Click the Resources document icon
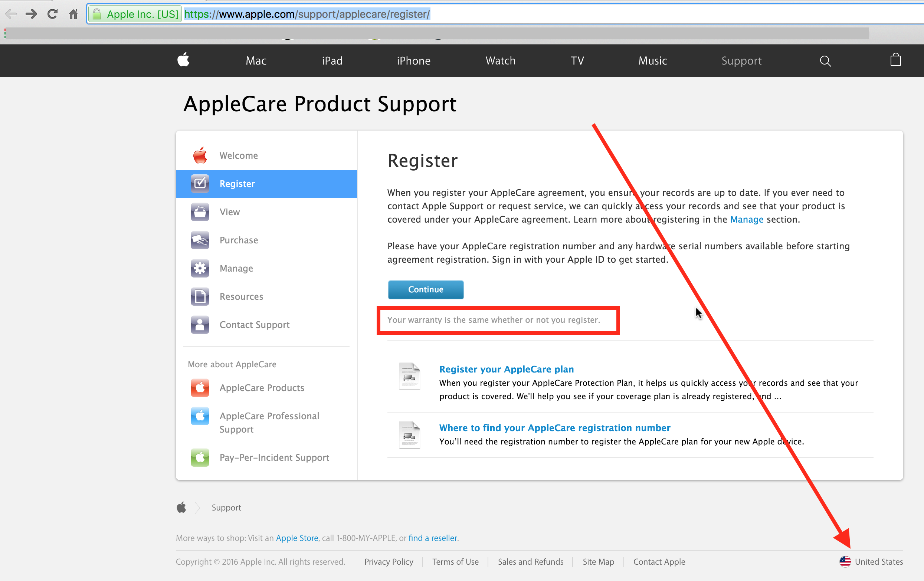The height and width of the screenshot is (581, 924). [x=200, y=296]
